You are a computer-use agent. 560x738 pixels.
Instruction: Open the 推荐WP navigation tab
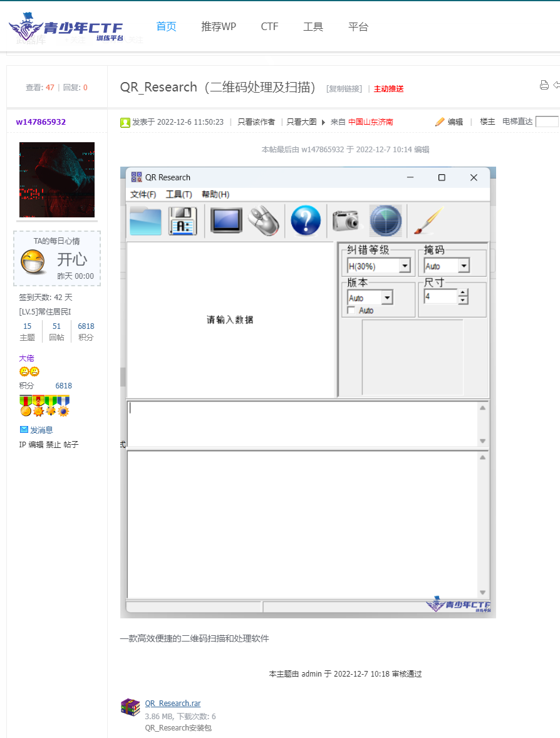tap(219, 27)
